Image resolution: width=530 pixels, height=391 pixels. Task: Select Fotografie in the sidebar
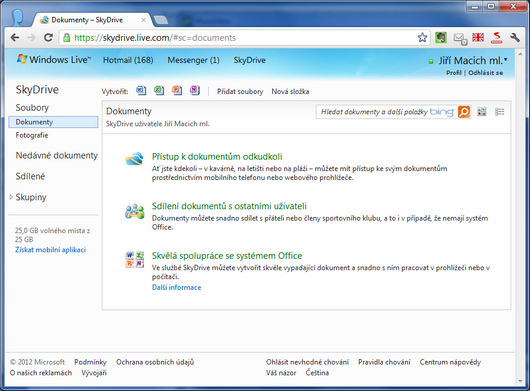coord(32,135)
